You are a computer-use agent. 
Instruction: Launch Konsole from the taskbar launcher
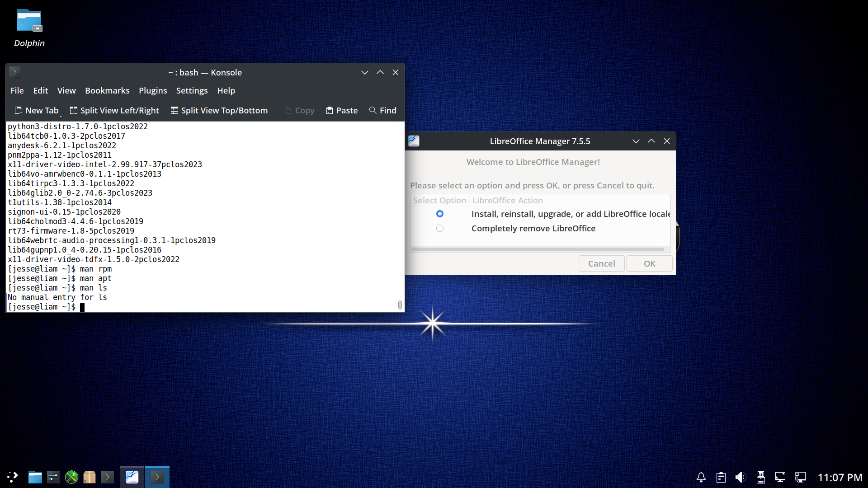point(108,477)
